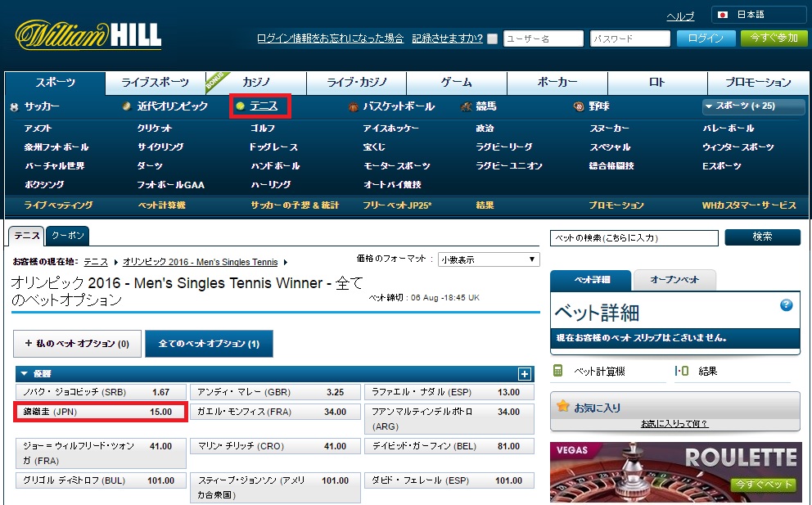812x505 pixels.
Task: Select Andy Murray (GBR) odds 3.25
Action: [x=275, y=392]
